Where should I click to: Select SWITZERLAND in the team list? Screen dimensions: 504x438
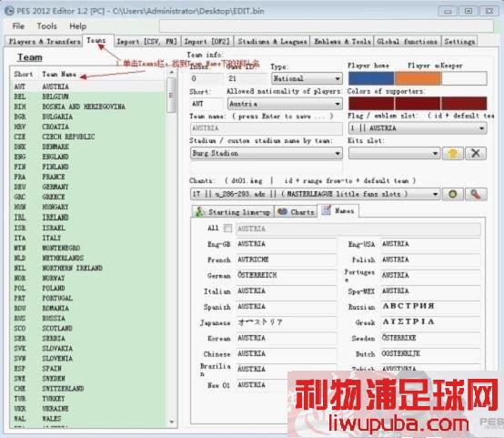[x=88, y=389]
